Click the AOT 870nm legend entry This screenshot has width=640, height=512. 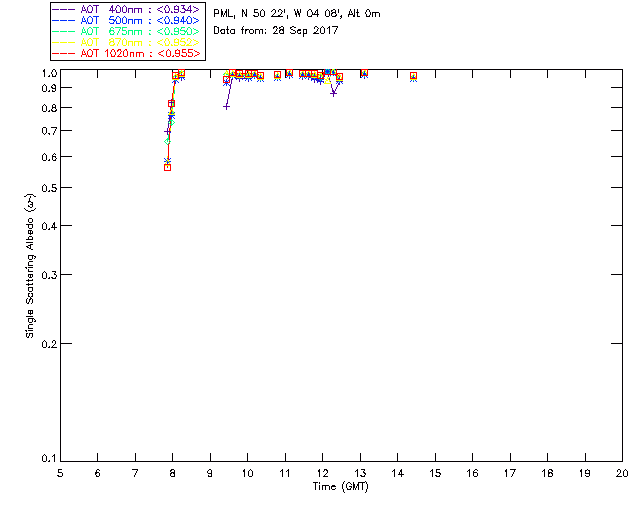pyautogui.click(x=126, y=42)
